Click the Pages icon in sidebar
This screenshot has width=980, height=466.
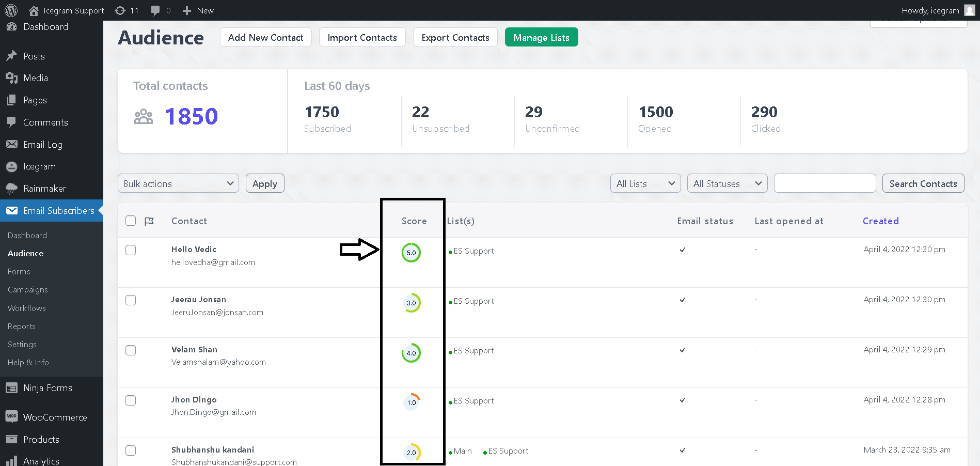11,100
